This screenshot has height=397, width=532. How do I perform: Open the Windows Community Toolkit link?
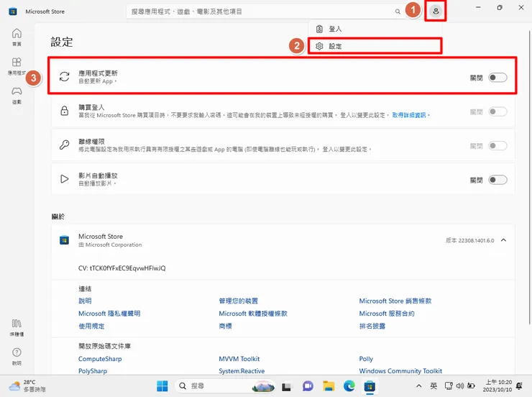tap(400, 371)
